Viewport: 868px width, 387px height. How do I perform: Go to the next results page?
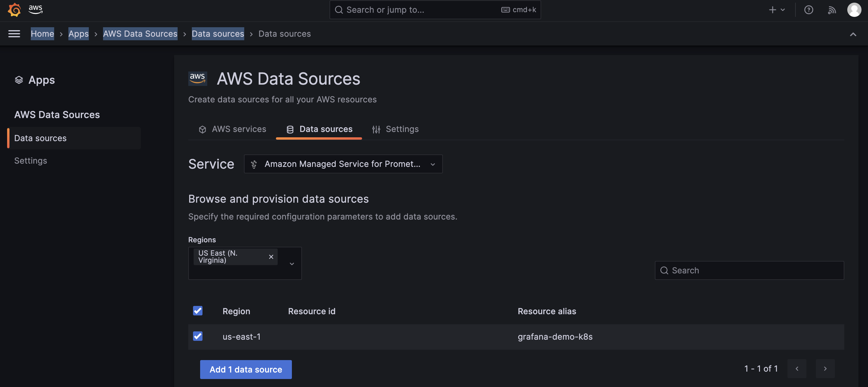(x=825, y=368)
